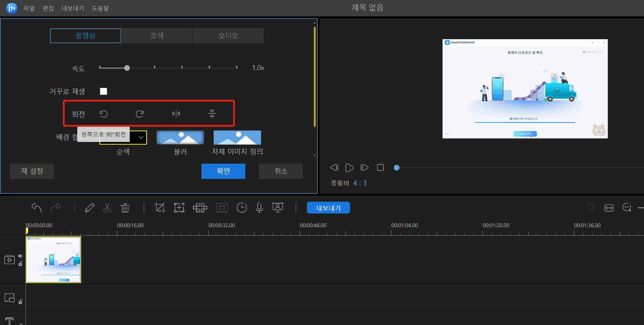
Task: Switch to the 조색 tab
Action: click(157, 36)
